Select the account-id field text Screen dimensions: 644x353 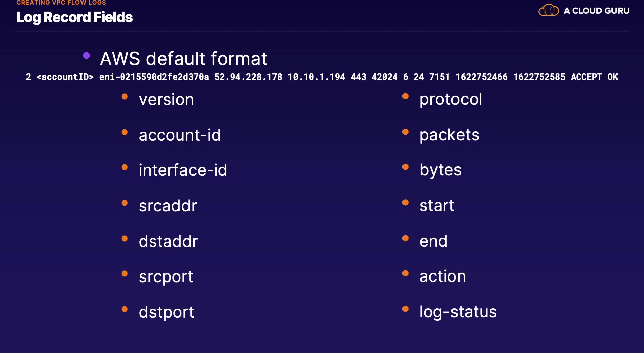click(x=180, y=135)
